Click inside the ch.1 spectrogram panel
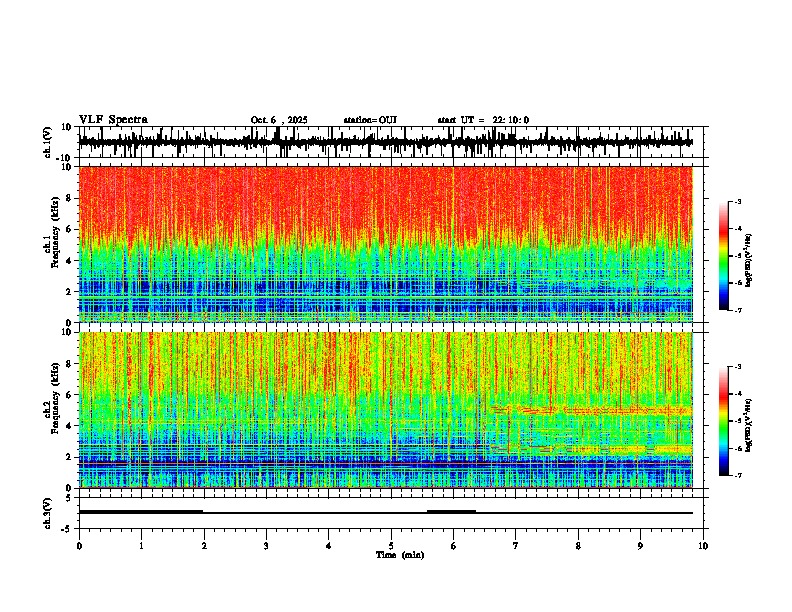Image resolution: width=792 pixels, height=612 pixels. point(390,244)
